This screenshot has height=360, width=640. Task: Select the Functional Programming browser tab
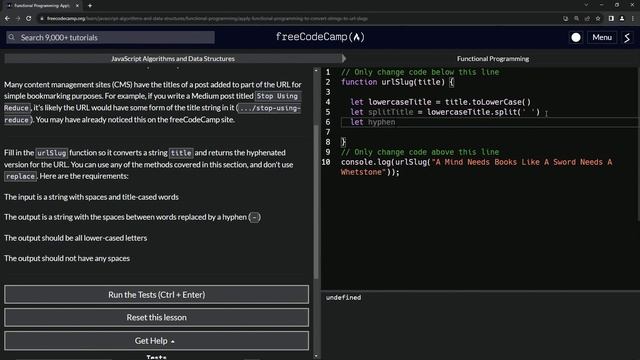coord(41,6)
